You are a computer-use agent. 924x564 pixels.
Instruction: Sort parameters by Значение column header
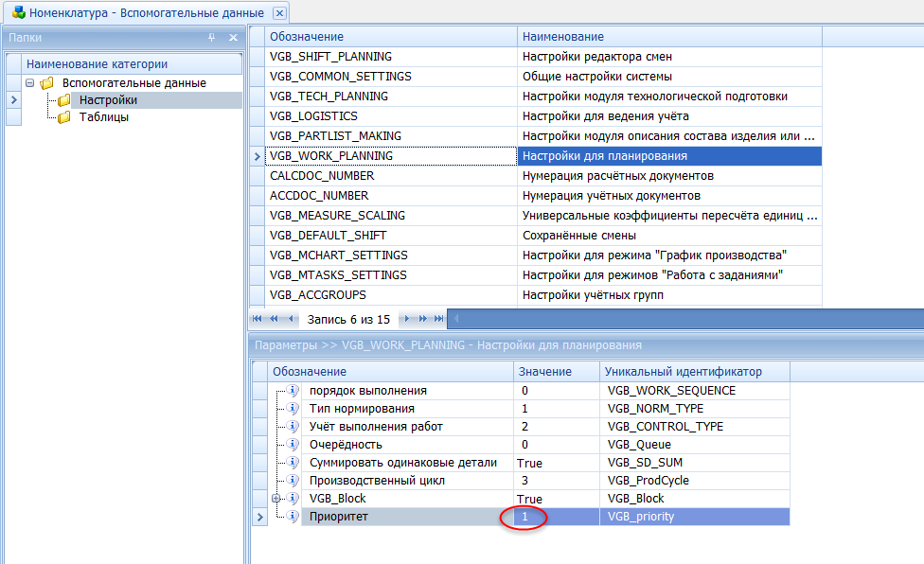point(557,372)
